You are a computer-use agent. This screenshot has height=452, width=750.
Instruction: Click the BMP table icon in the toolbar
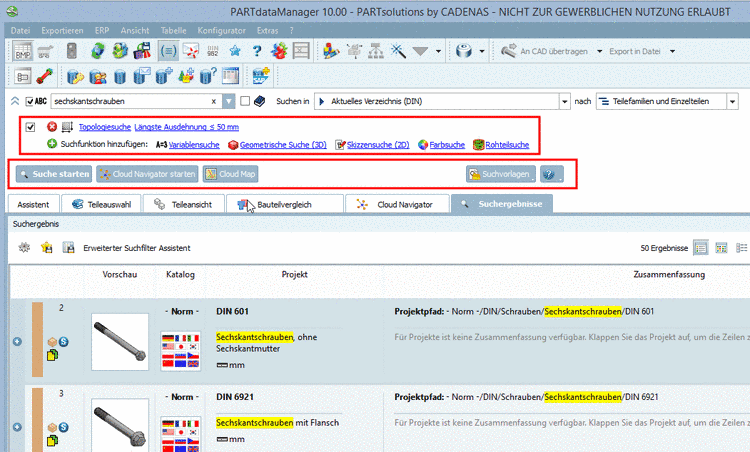22,51
